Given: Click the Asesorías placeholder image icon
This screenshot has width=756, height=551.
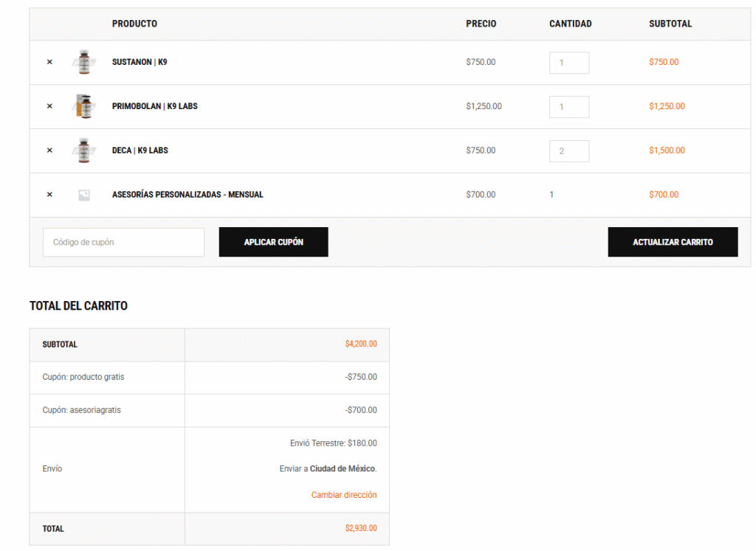Looking at the screenshot, I should point(84,195).
